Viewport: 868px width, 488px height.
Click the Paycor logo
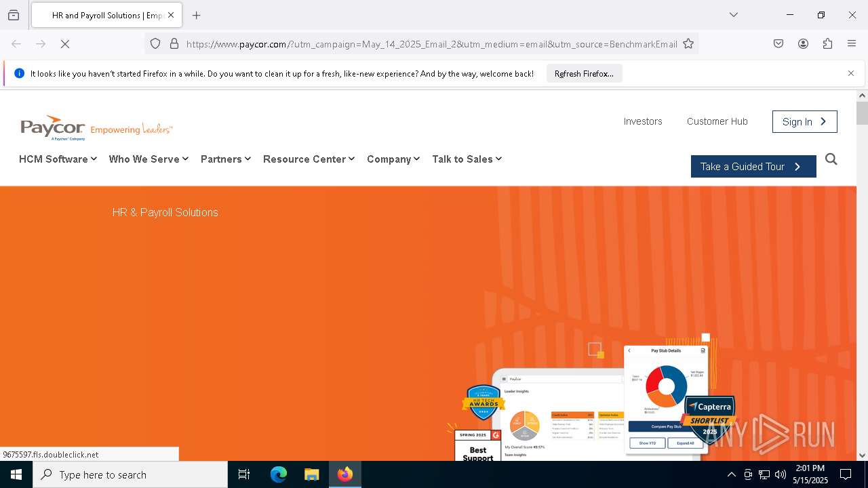(x=96, y=127)
